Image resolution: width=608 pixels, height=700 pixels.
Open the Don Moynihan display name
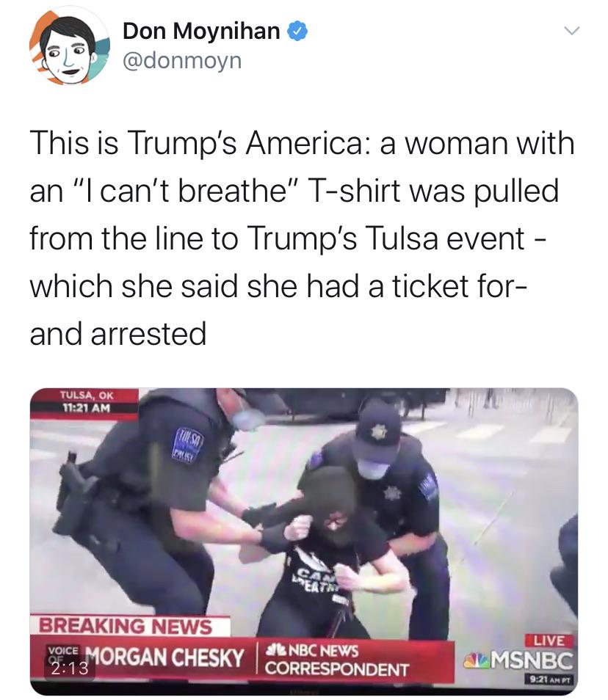tap(201, 32)
